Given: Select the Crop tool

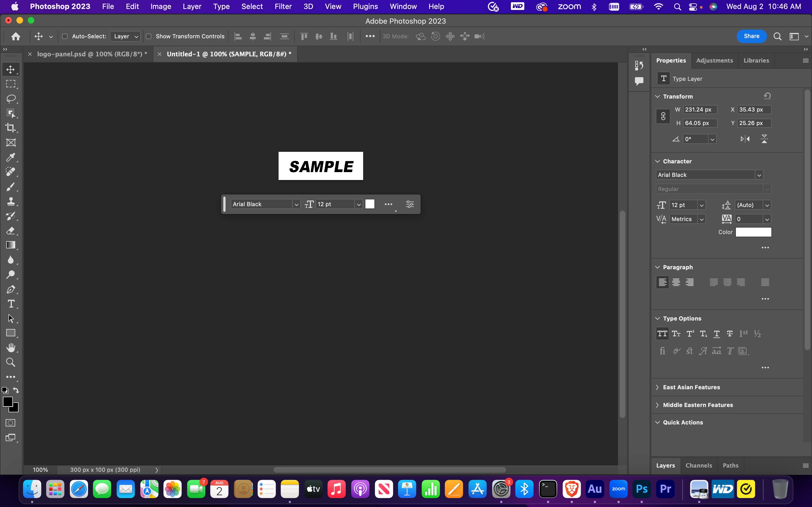Looking at the screenshot, I should point(11,128).
